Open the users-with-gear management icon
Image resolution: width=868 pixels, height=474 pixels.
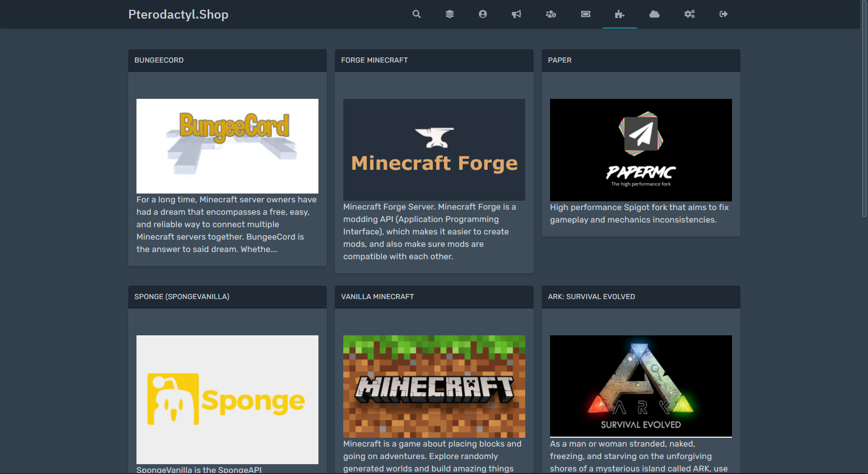[x=551, y=14]
